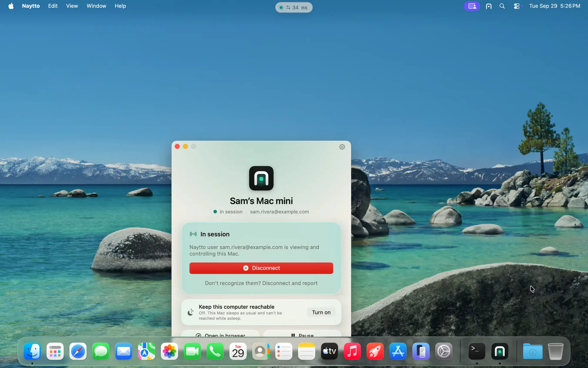This screenshot has height=368, width=588.
Task: Open the View menu
Action: pos(72,6)
